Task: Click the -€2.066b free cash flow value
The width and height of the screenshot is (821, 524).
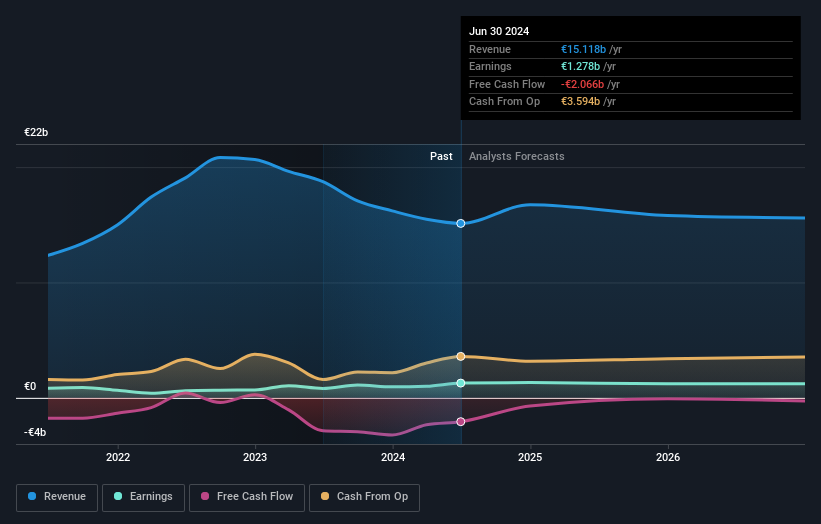Action: coord(582,84)
